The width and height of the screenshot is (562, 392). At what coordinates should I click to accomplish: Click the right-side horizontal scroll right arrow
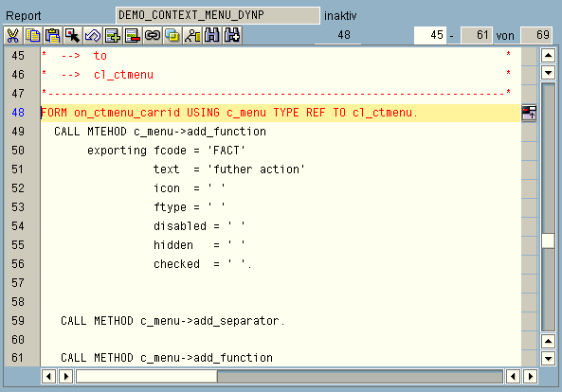pos(530,377)
